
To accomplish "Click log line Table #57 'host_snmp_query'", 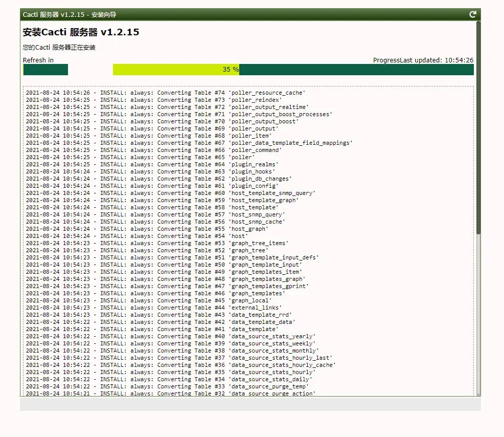I will pyautogui.click(x=155, y=214).
